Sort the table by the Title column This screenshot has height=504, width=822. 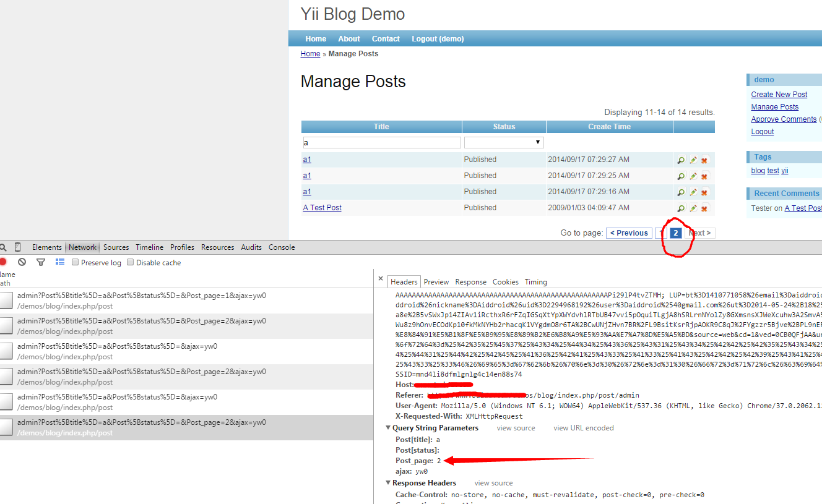[x=381, y=127]
